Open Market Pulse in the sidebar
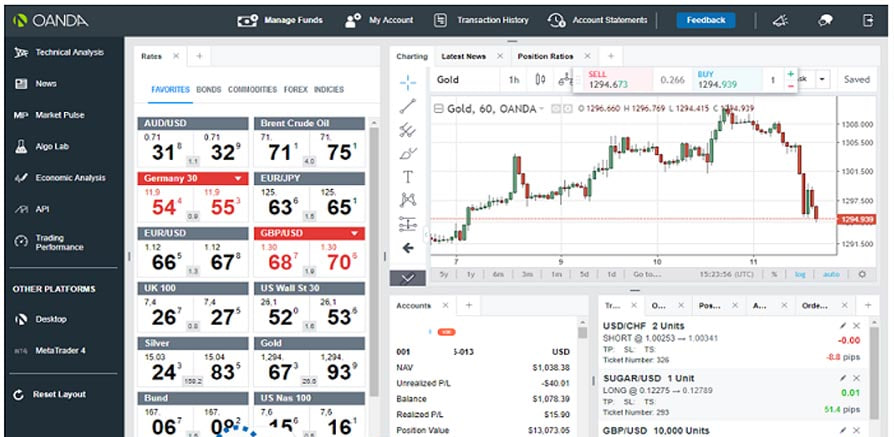 [49, 115]
